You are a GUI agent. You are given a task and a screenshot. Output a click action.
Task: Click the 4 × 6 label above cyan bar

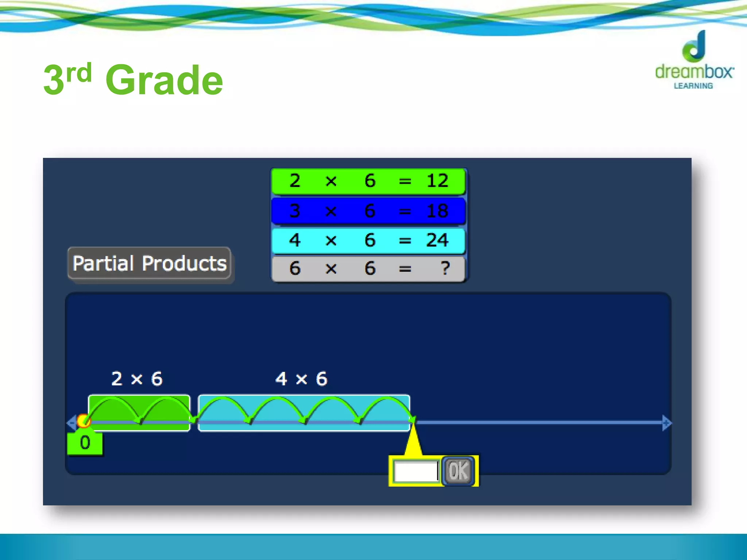tap(301, 379)
